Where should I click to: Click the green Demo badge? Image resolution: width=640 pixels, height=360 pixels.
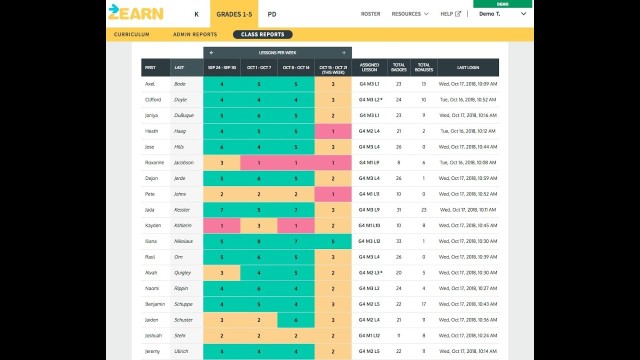coord(502,4)
